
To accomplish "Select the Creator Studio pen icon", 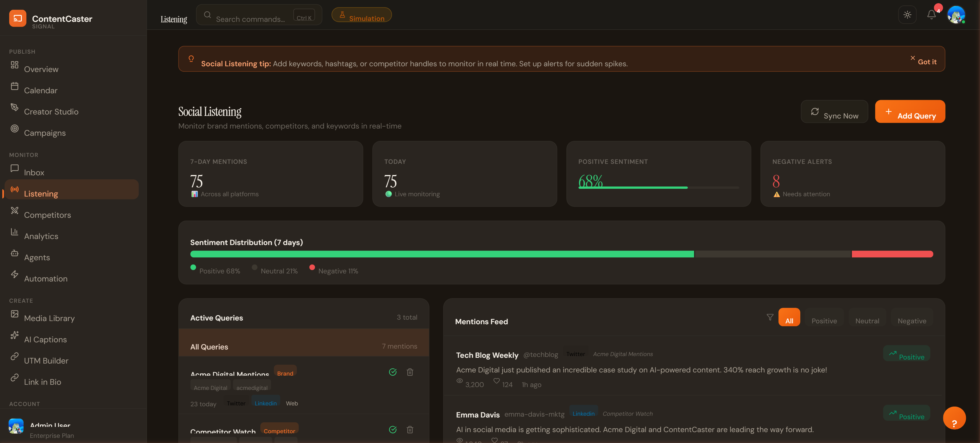I will 14,107.
